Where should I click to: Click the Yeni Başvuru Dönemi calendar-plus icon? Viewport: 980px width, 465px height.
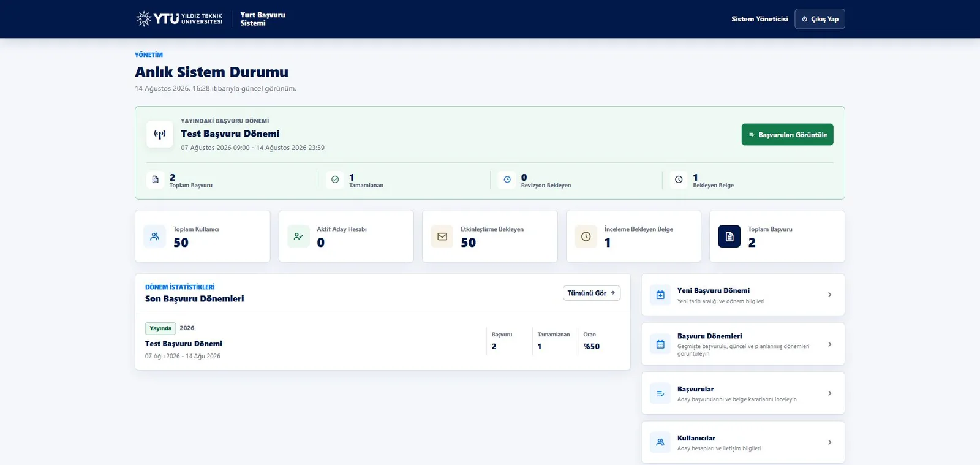[x=660, y=295]
